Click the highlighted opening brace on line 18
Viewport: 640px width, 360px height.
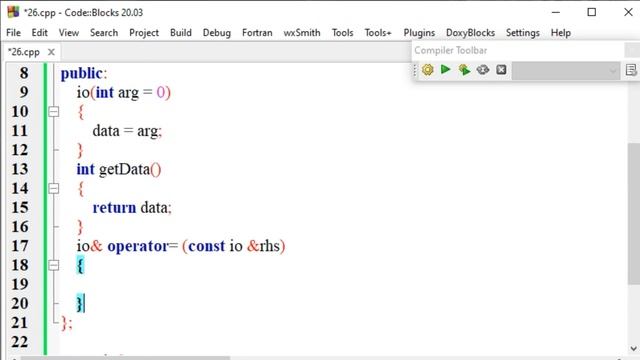point(80,265)
